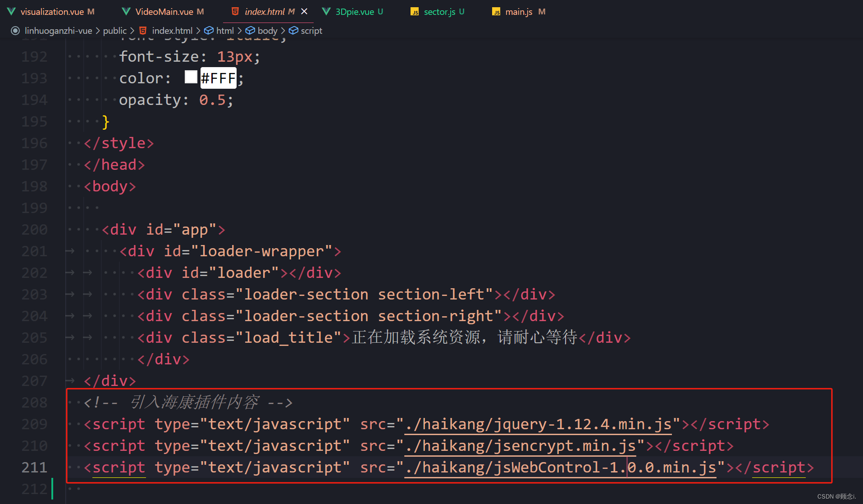Viewport: 863px width, 504px height.
Task: Follow the jsencrypt.min.js src link
Action: click(520, 446)
